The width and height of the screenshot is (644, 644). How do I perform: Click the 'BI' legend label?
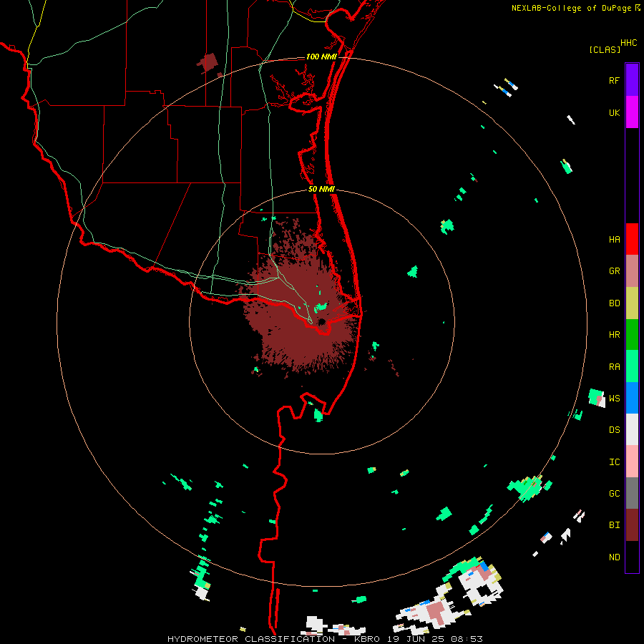(x=614, y=525)
